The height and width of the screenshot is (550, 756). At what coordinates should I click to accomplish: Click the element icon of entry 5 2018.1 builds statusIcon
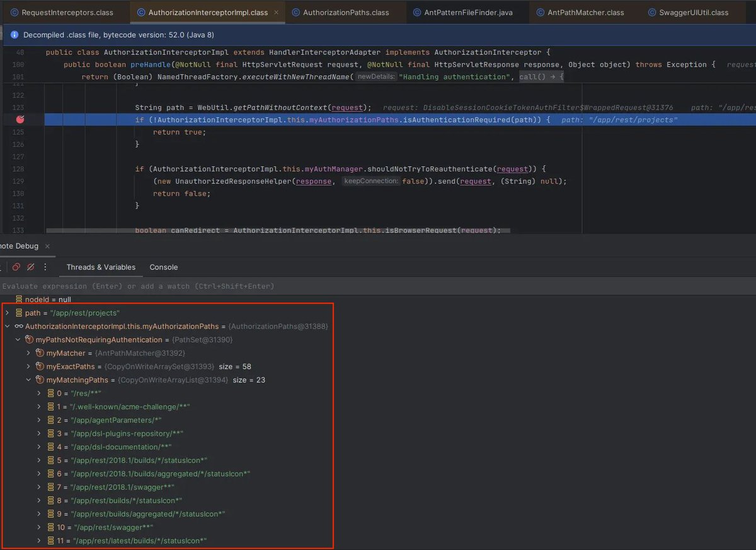click(51, 460)
